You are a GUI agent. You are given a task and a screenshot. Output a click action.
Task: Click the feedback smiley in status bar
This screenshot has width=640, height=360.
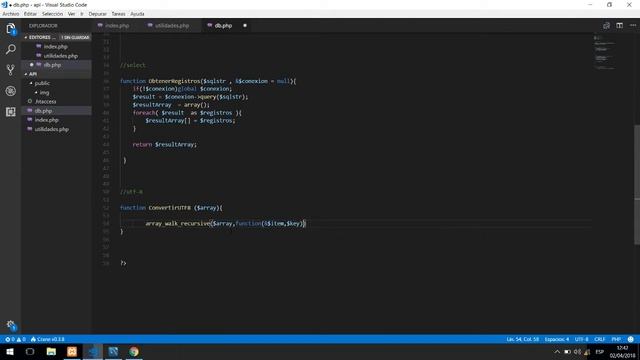point(631,339)
